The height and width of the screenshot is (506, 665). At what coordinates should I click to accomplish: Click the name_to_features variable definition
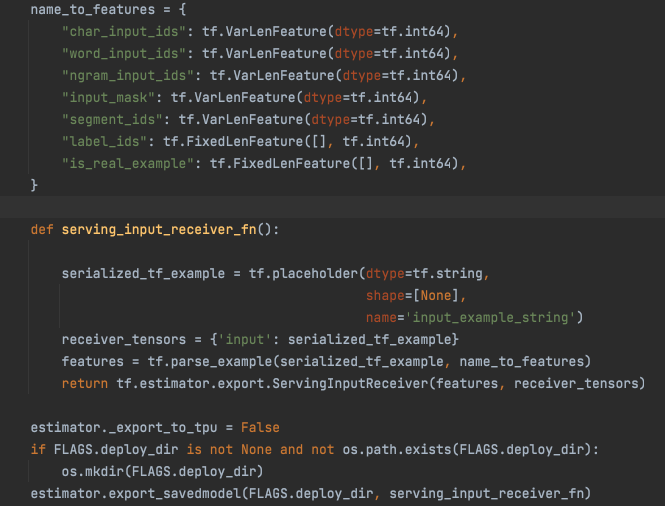92,9
